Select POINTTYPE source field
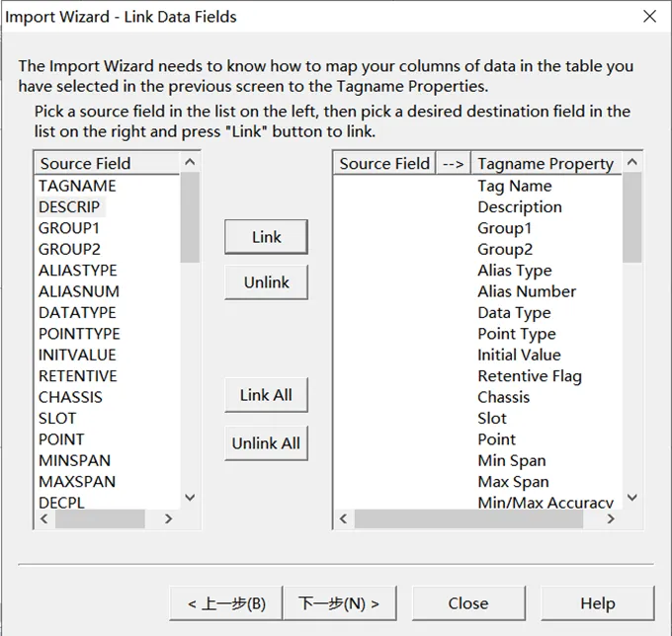Viewport: 672px width, 636px height. click(x=79, y=334)
